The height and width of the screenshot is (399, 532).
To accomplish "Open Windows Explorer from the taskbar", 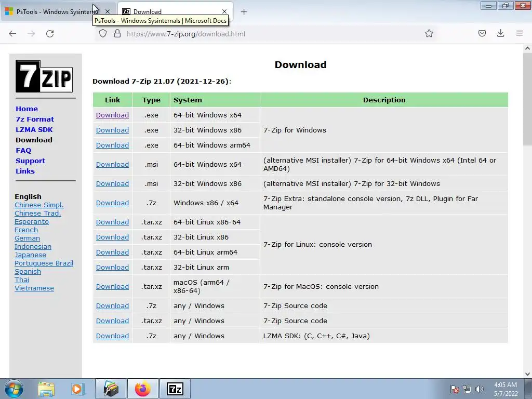I will [x=46, y=389].
